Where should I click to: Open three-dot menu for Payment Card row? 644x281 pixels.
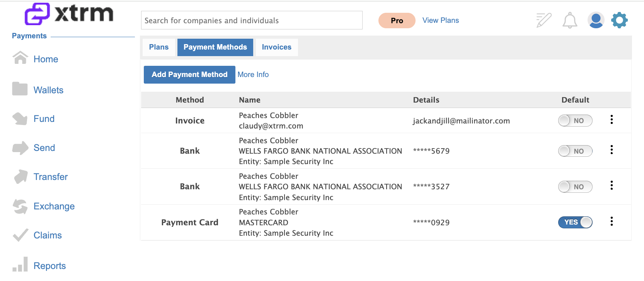(x=612, y=221)
